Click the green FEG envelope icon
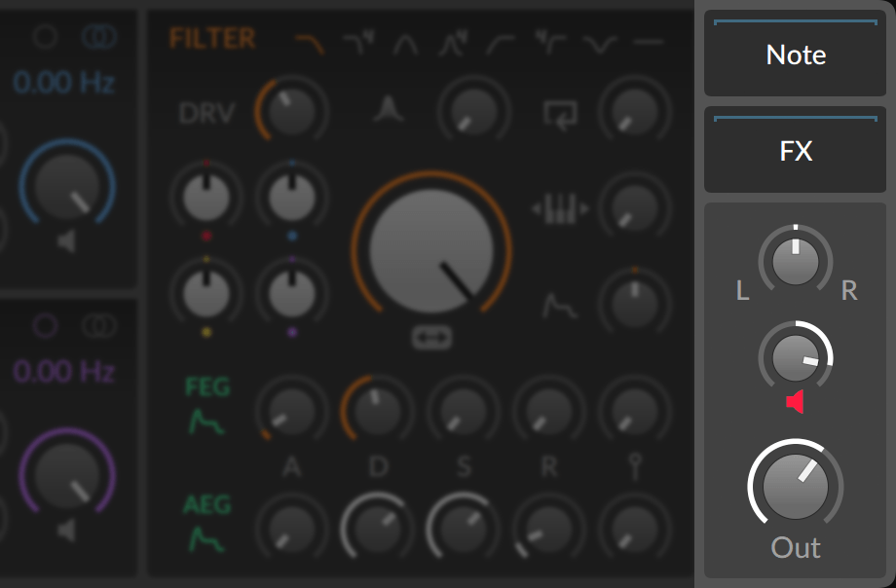This screenshot has height=588, width=896. point(206,423)
